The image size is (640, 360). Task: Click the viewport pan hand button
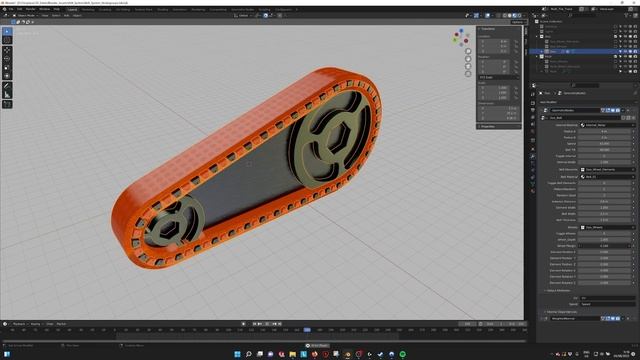click(468, 59)
